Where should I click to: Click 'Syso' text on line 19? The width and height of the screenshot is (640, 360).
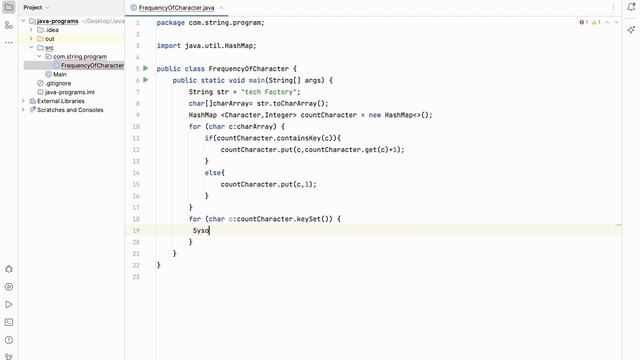(201, 230)
